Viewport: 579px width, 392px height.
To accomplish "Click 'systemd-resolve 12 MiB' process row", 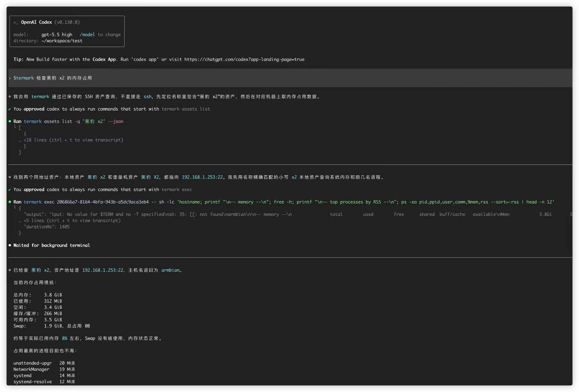I will (x=44, y=382).
